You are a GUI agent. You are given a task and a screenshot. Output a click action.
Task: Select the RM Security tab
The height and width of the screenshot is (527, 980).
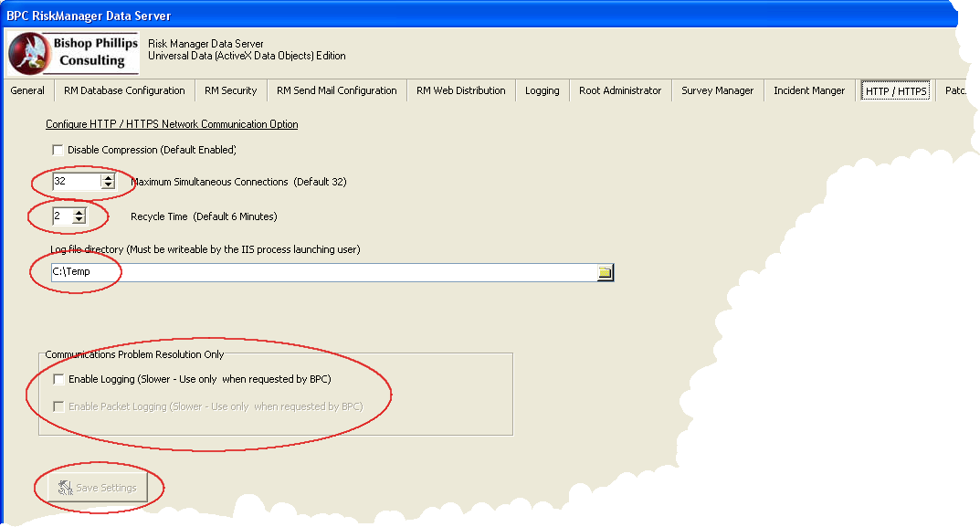click(230, 90)
